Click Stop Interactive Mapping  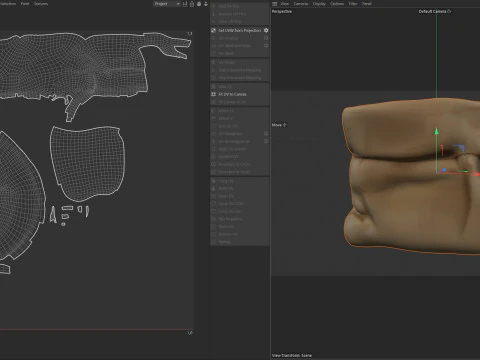tap(240, 78)
